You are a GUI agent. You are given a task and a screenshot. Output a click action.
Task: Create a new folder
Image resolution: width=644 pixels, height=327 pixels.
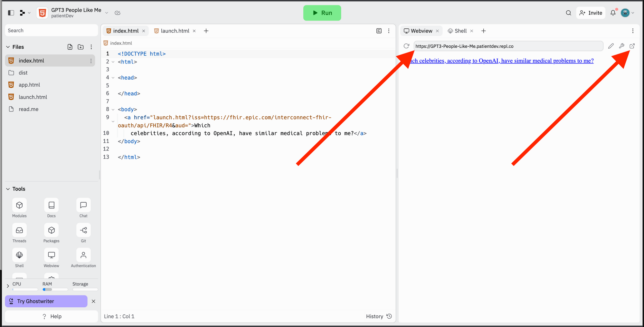(x=80, y=47)
